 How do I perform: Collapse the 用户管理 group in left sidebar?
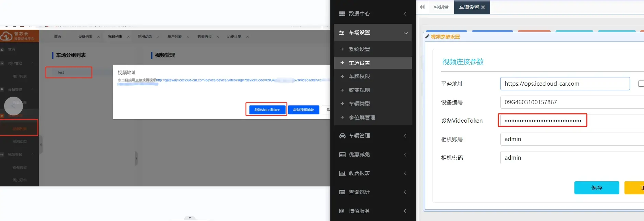pos(33,63)
